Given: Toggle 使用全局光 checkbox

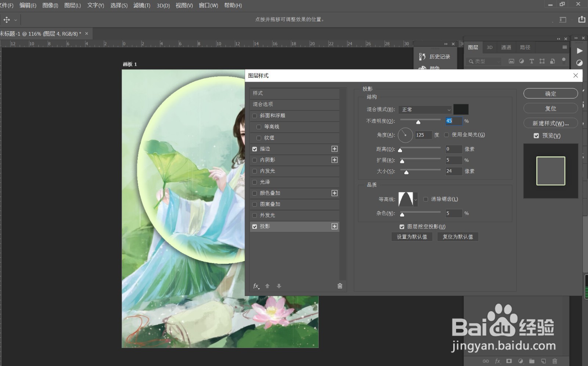Looking at the screenshot, I should (x=447, y=135).
